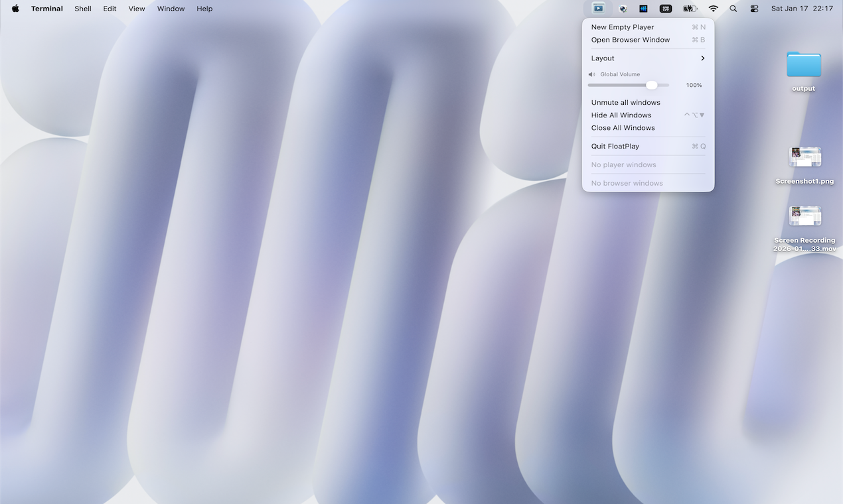Viewport: 843px width, 504px height.
Task: Click the FloatPlay menu bar icon
Action: tap(598, 9)
